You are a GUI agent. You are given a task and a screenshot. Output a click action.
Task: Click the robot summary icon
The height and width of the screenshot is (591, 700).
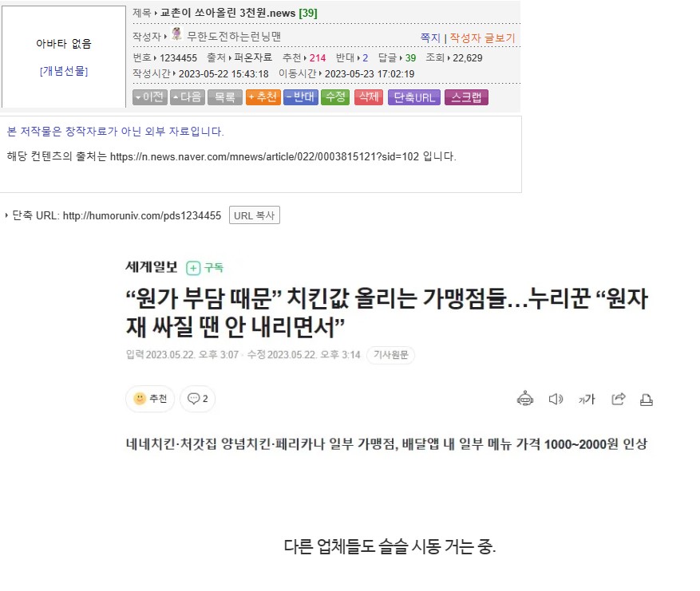(x=525, y=399)
